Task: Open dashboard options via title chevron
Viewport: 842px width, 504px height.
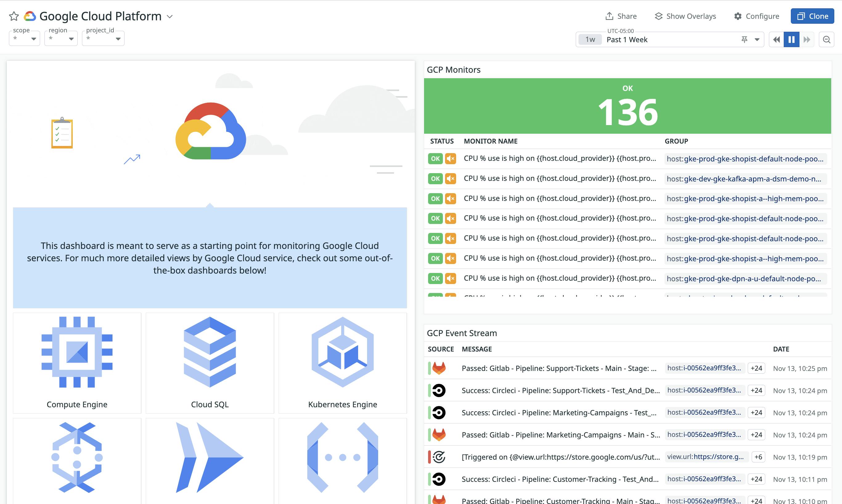Action: (170, 16)
